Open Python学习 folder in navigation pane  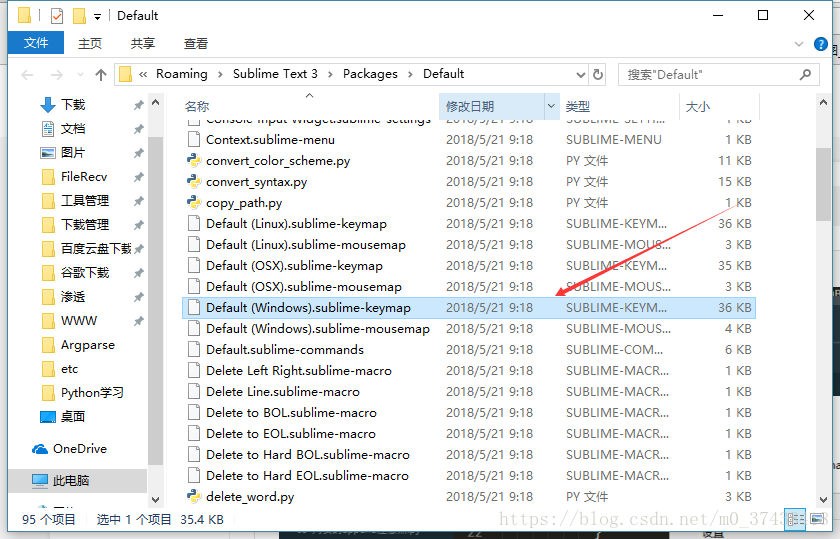pyautogui.click(x=92, y=393)
